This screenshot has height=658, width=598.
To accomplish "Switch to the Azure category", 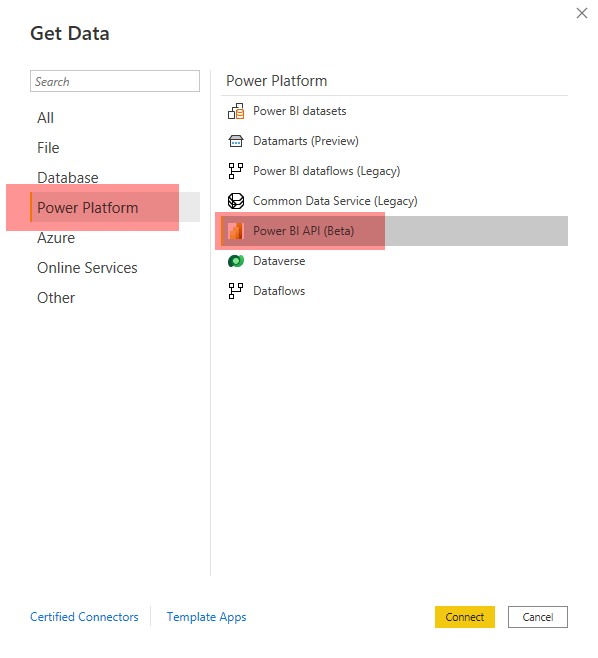I will pyautogui.click(x=56, y=238).
